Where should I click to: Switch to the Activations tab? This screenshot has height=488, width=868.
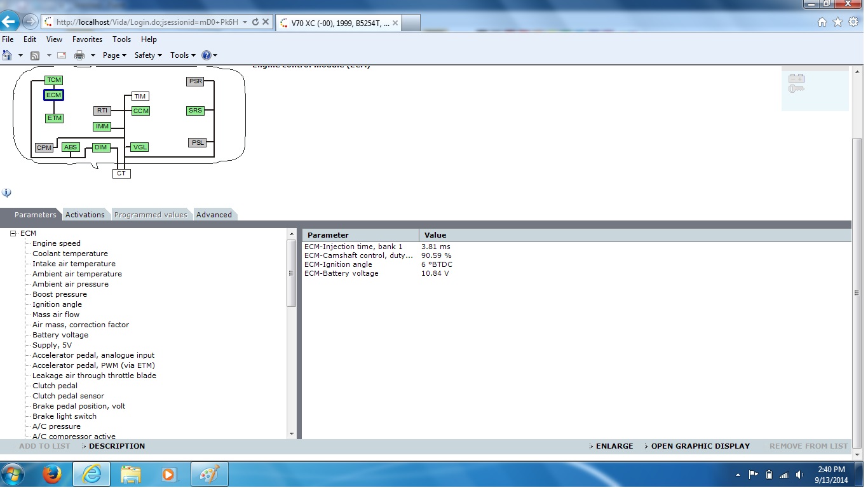pyautogui.click(x=85, y=215)
